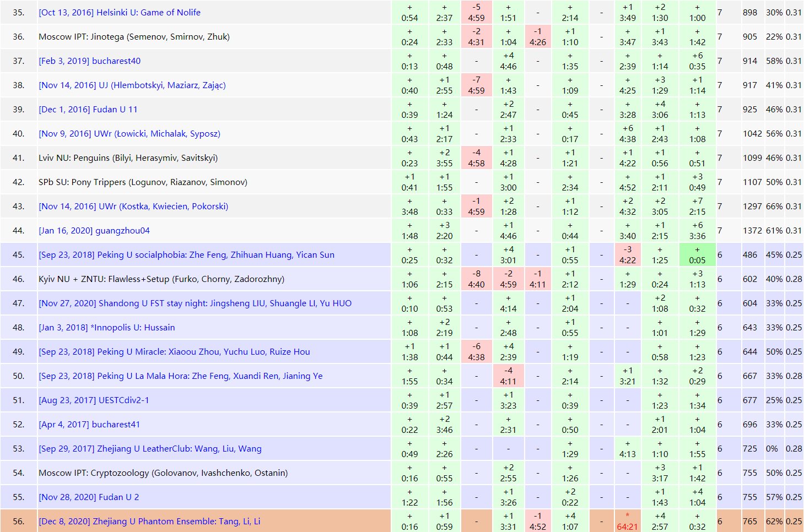This screenshot has height=532, width=804.
Task: Click the bright green 0:05 cell
Action: click(x=697, y=255)
